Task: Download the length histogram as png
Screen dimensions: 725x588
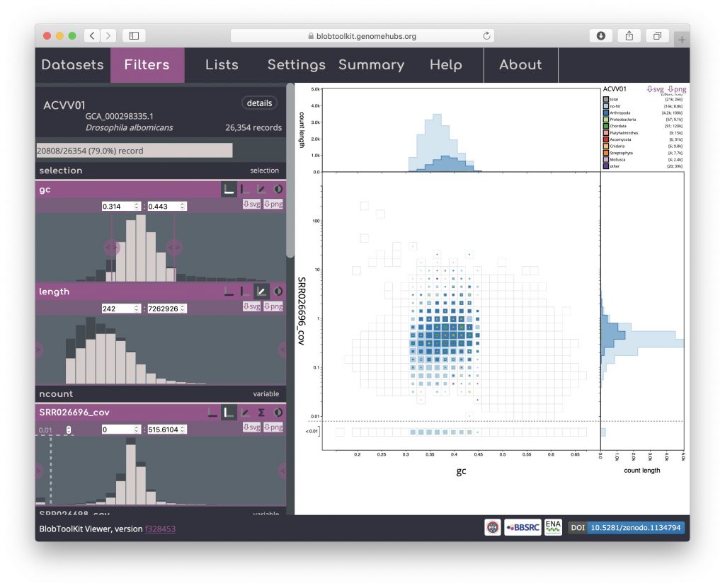Action: coord(273,307)
